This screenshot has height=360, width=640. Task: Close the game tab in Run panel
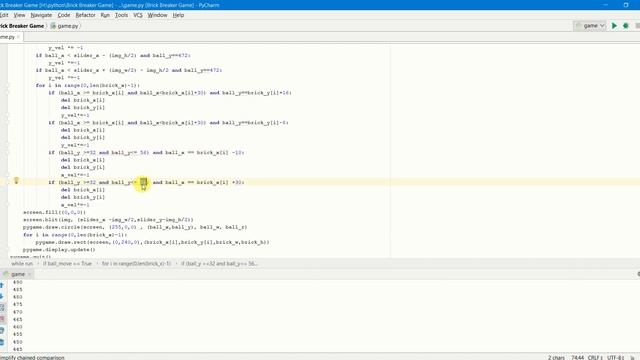[x=29, y=274]
